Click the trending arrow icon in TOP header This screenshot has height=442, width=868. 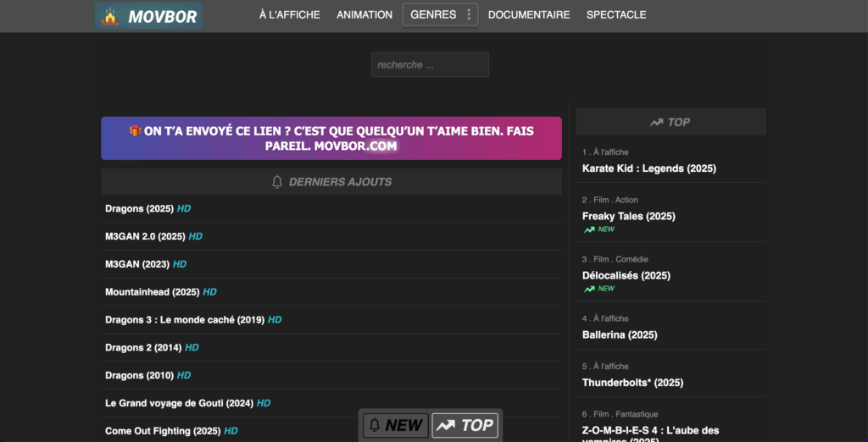(x=656, y=122)
